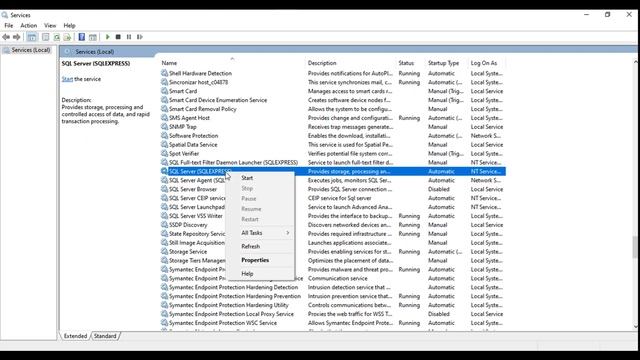Click the Services (Local) pane header

pyautogui.click(x=95, y=52)
